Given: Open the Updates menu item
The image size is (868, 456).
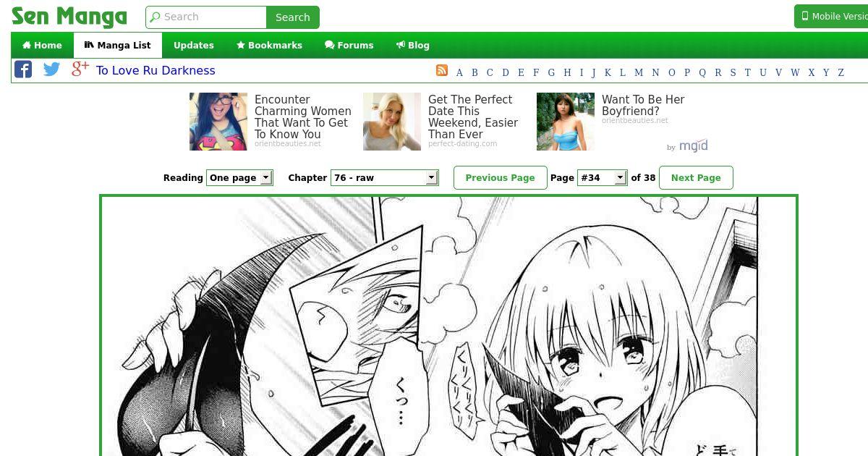Looking at the screenshot, I should (194, 45).
